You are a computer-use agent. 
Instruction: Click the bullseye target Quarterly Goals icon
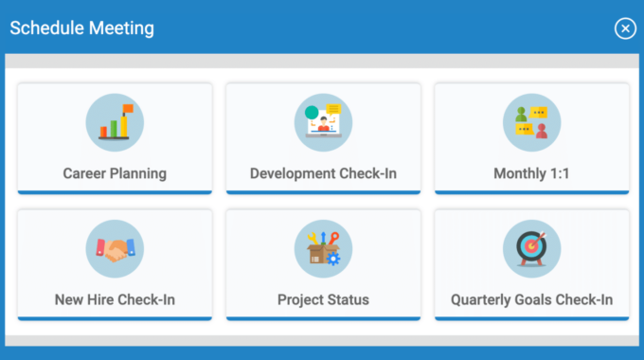pos(532,248)
